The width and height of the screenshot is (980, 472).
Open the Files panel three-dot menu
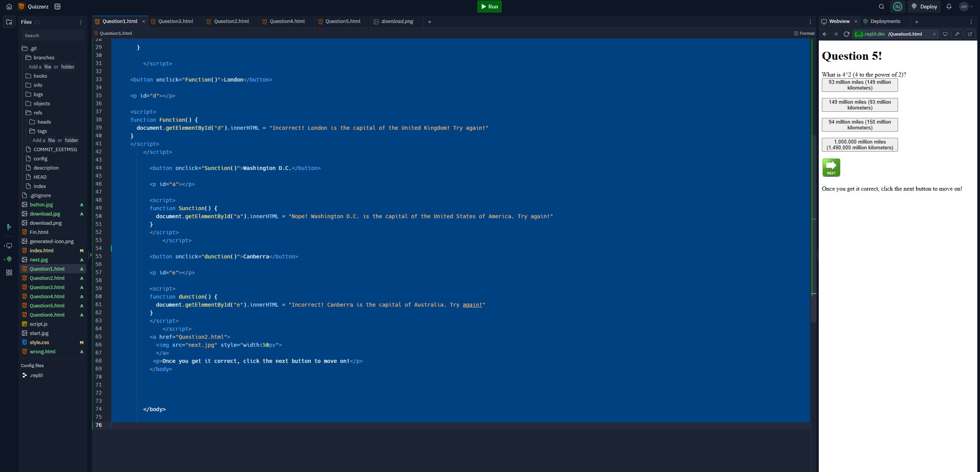(81, 22)
